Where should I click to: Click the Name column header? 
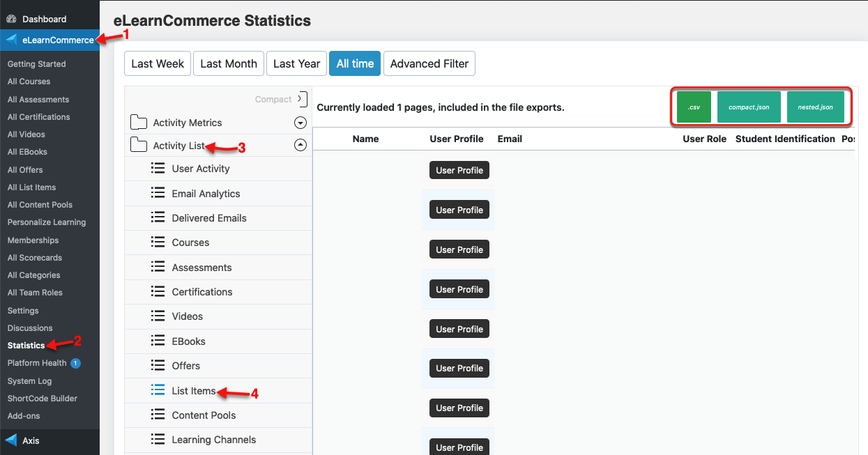point(365,139)
